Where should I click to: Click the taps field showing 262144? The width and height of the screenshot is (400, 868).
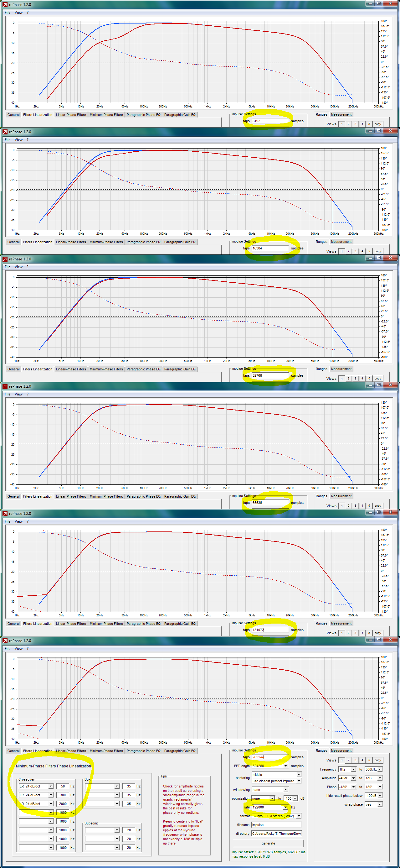[270, 757]
